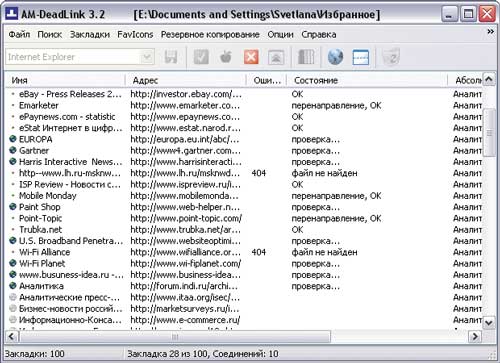Click globe icon next to Gartner

click(x=13, y=150)
